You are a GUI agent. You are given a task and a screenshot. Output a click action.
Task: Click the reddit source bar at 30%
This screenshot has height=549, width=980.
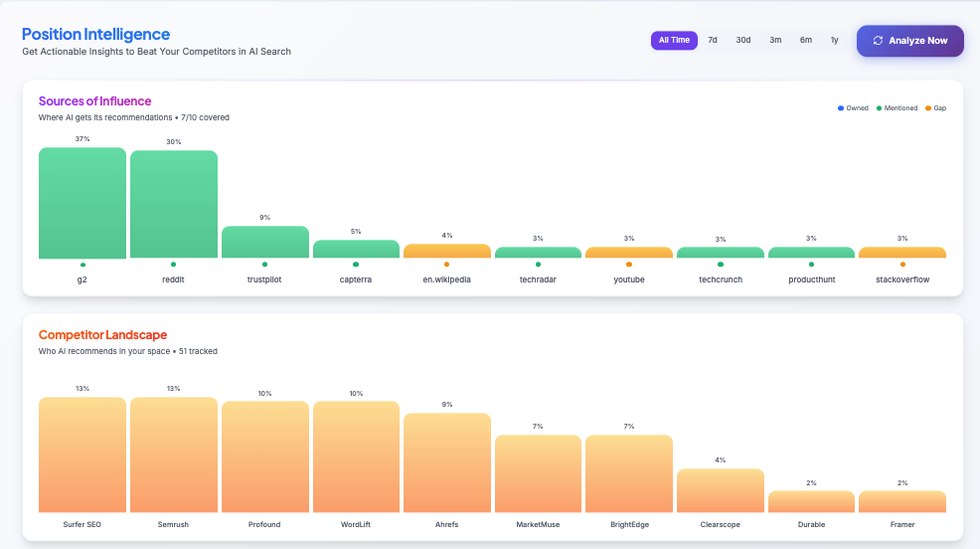(174, 205)
